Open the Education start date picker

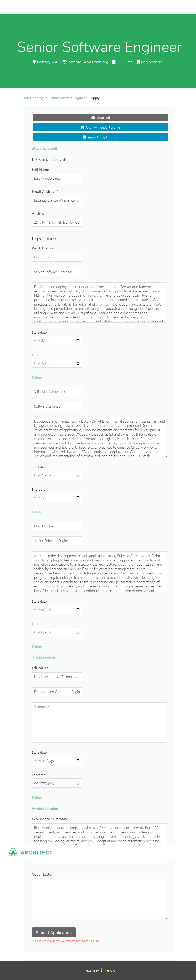pyautogui.click(x=78, y=760)
